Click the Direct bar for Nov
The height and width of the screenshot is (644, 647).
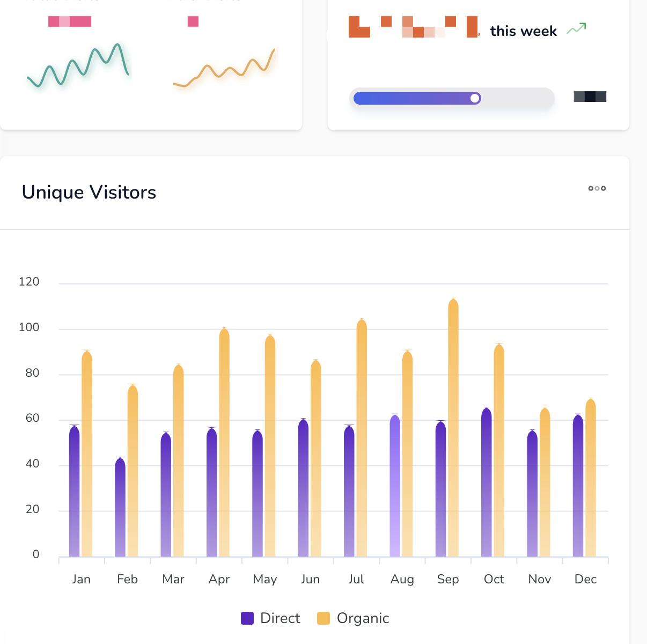(532, 494)
